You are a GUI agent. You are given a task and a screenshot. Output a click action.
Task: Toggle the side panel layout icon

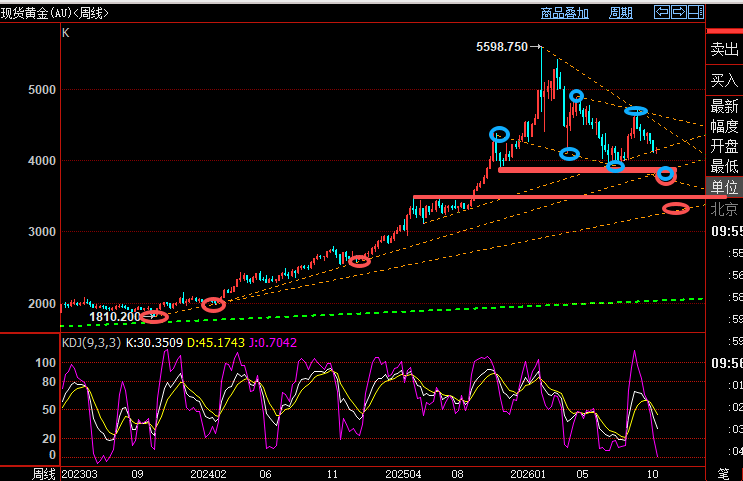pos(696,12)
